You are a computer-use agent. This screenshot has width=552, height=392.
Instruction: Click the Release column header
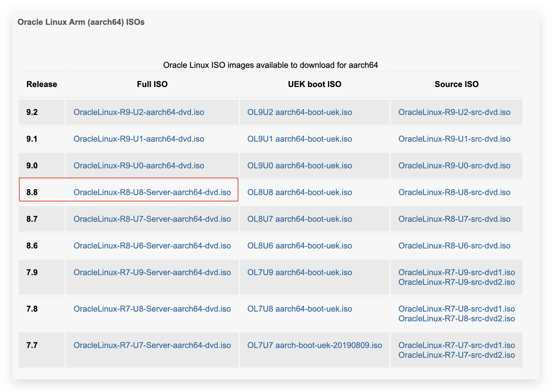[x=42, y=84]
